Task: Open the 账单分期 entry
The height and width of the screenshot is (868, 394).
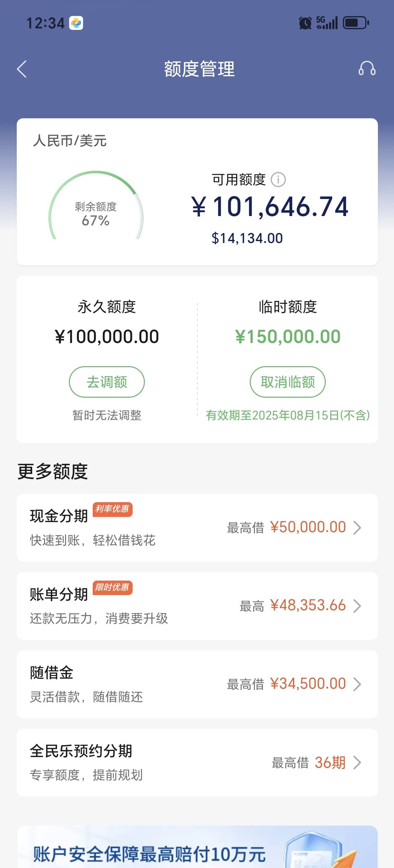Action: coord(197,606)
